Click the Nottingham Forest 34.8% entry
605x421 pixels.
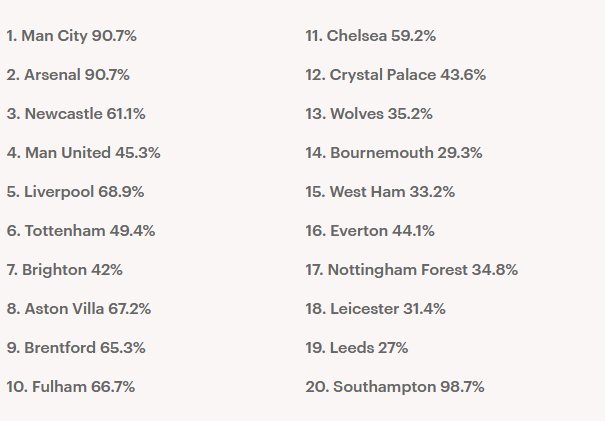[x=411, y=270]
